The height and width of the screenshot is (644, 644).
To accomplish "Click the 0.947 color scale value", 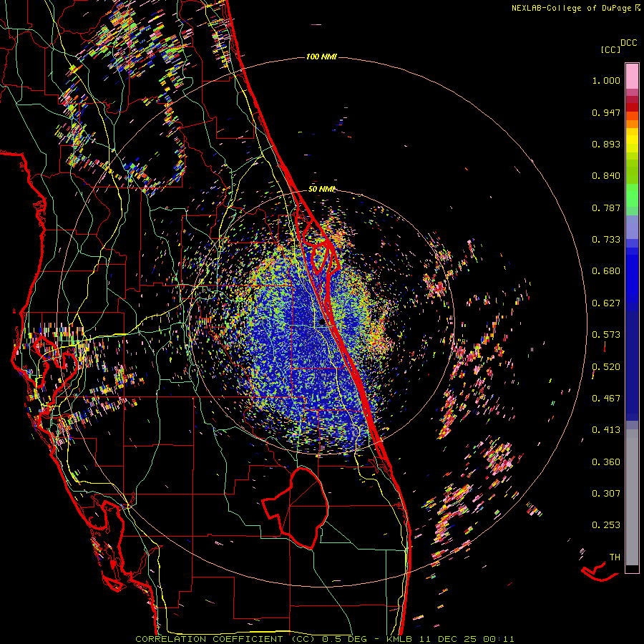I will point(606,112).
